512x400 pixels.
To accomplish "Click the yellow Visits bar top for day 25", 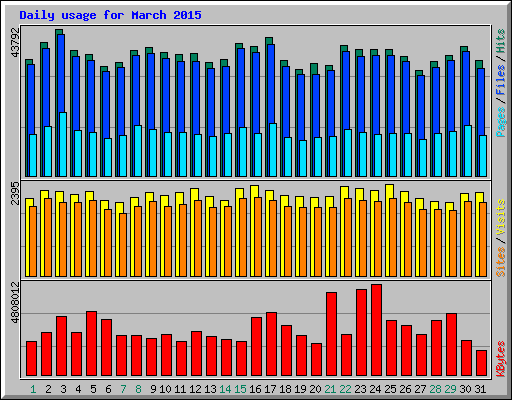I will point(389,191).
